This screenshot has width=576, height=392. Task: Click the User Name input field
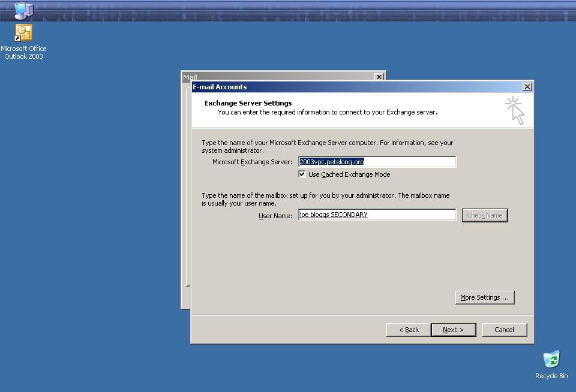[x=377, y=215]
